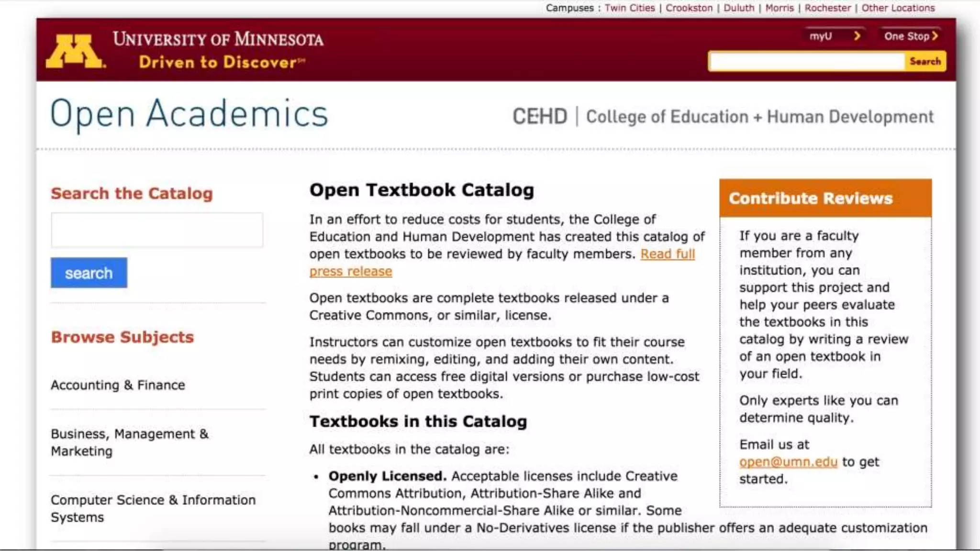Open Other Locations link

coord(898,8)
